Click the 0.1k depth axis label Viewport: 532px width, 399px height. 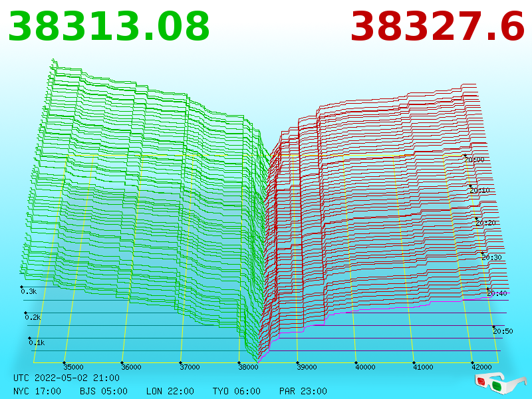[37, 342]
